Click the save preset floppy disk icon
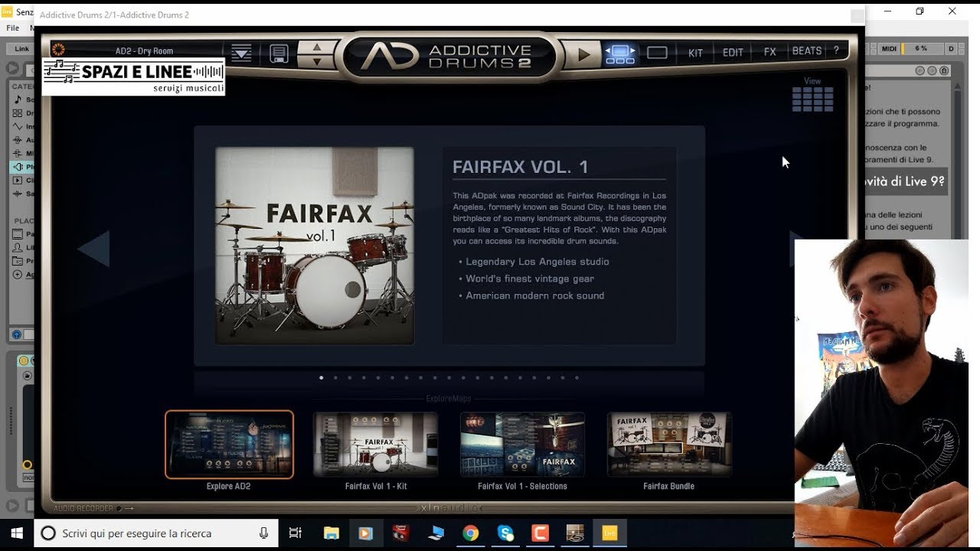Viewport: 980px width, 551px height. click(x=279, y=53)
